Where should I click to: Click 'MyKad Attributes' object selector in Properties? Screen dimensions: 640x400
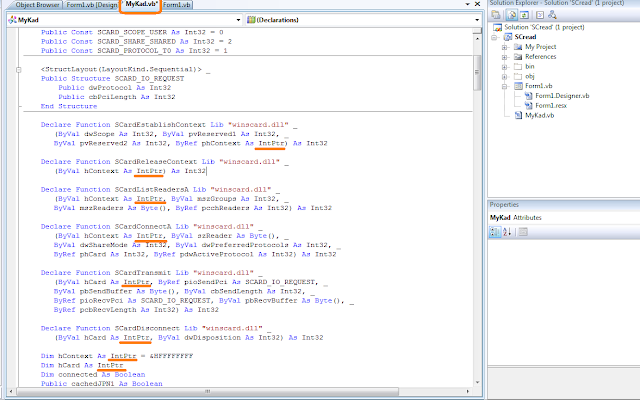(x=564, y=218)
